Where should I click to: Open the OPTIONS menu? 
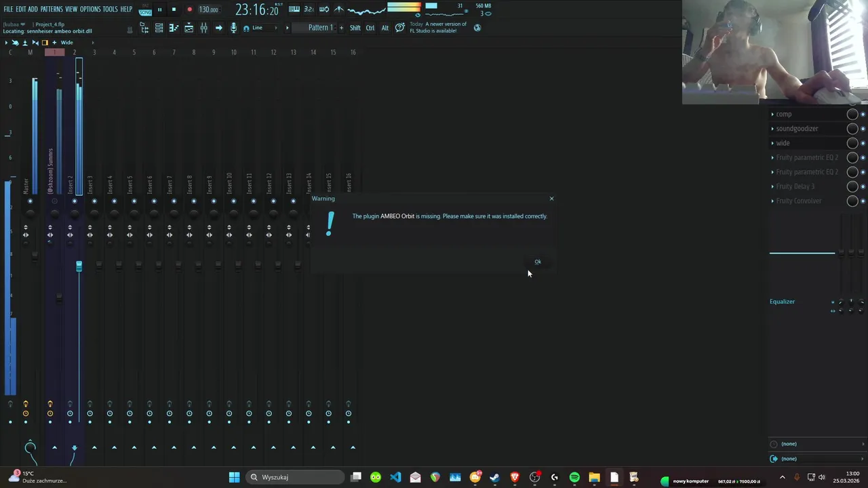pyautogui.click(x=90, y=9)
